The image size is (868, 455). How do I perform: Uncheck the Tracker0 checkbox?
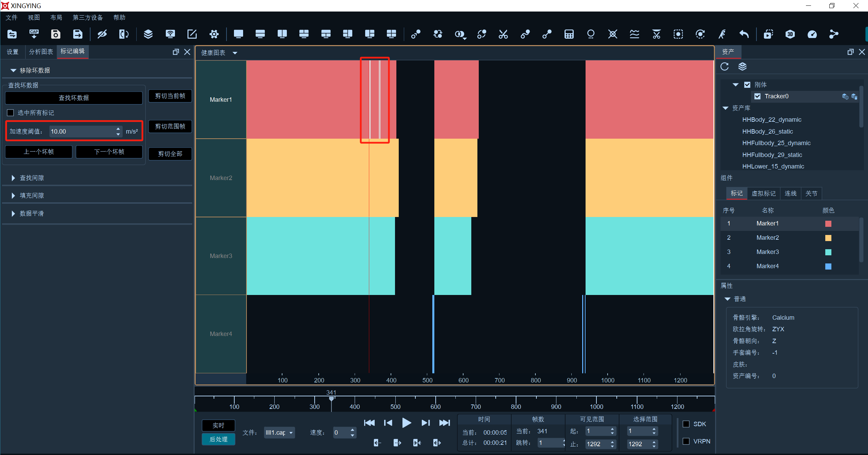[x=757, y=96]
